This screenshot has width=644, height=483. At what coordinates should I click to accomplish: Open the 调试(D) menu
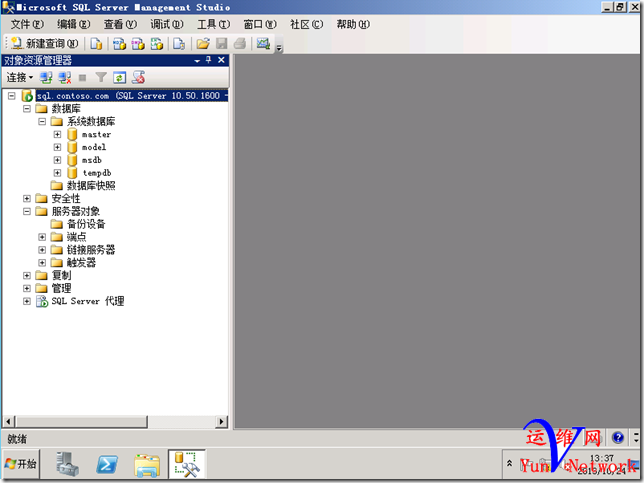(167, 24)
